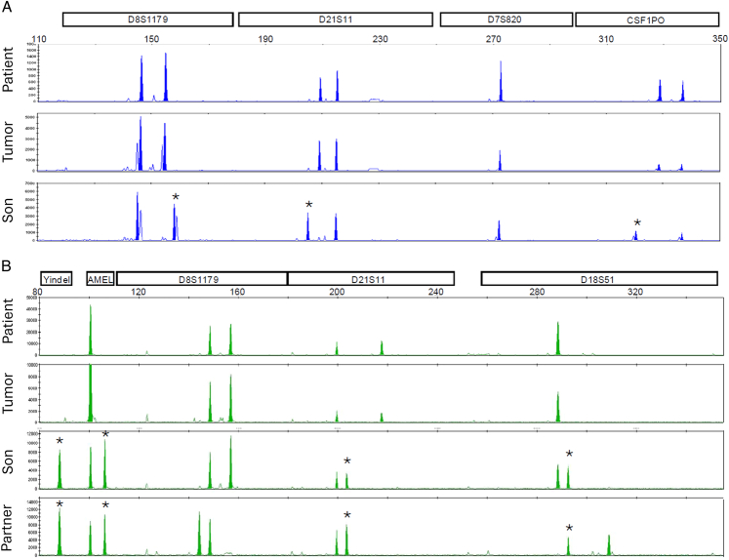Click the 110 axis value in panel A
Image resolution: width=729 pixels, height=560 pixels.
(x=39, y=39)
